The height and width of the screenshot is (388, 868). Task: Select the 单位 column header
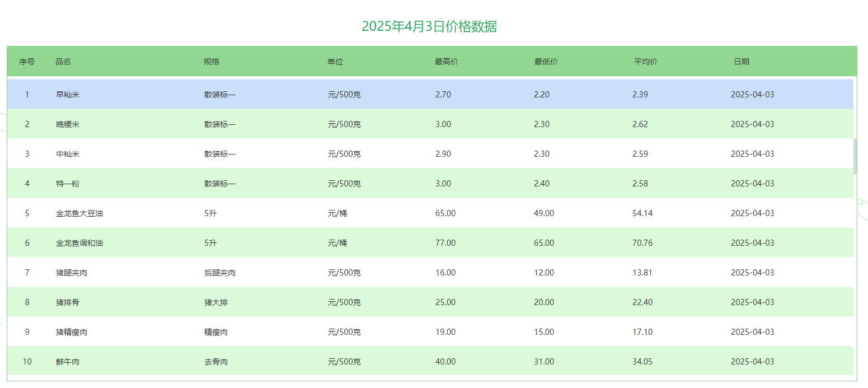335,62
